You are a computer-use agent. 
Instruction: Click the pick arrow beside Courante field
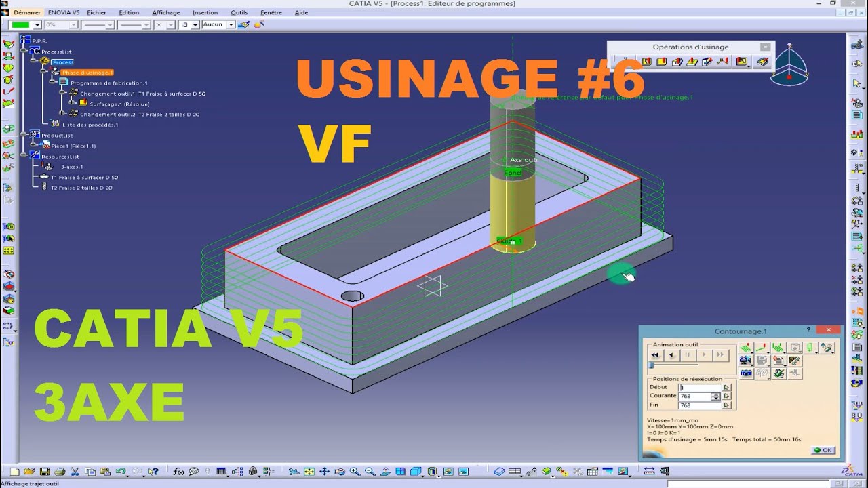pos(726,396)
